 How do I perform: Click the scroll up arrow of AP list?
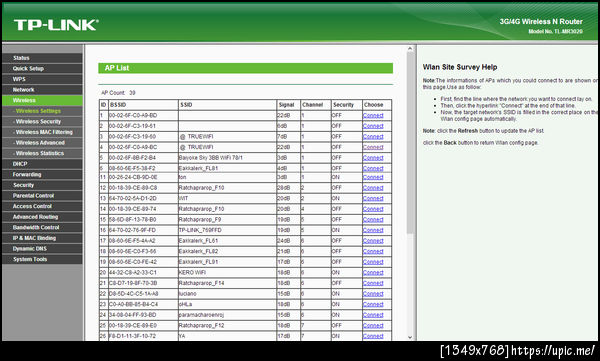(410, 49)
